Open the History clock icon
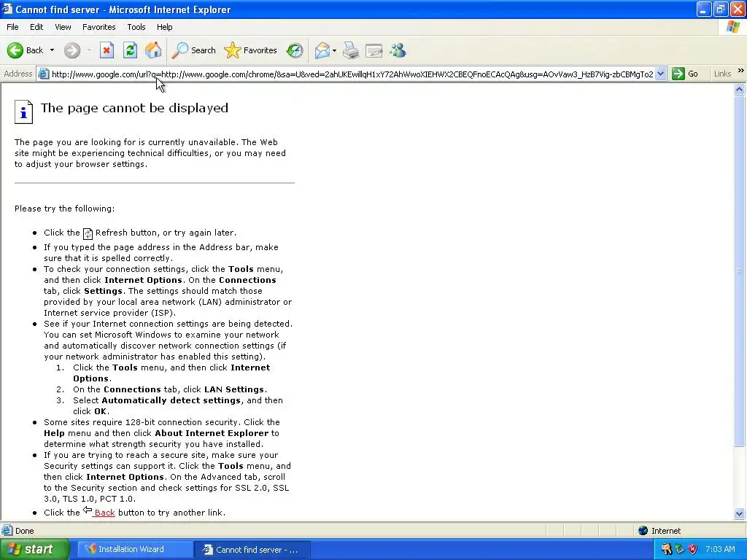747x560 pixels. (295, 50)
